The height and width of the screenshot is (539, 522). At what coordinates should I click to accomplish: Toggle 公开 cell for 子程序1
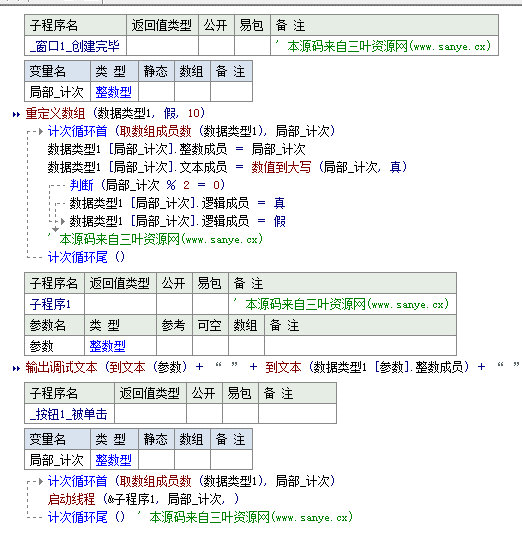point(174,304)
